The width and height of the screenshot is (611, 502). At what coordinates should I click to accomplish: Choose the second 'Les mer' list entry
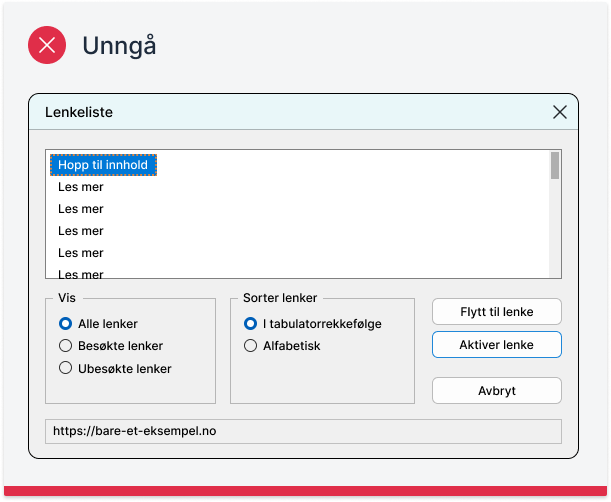(81, 209)
